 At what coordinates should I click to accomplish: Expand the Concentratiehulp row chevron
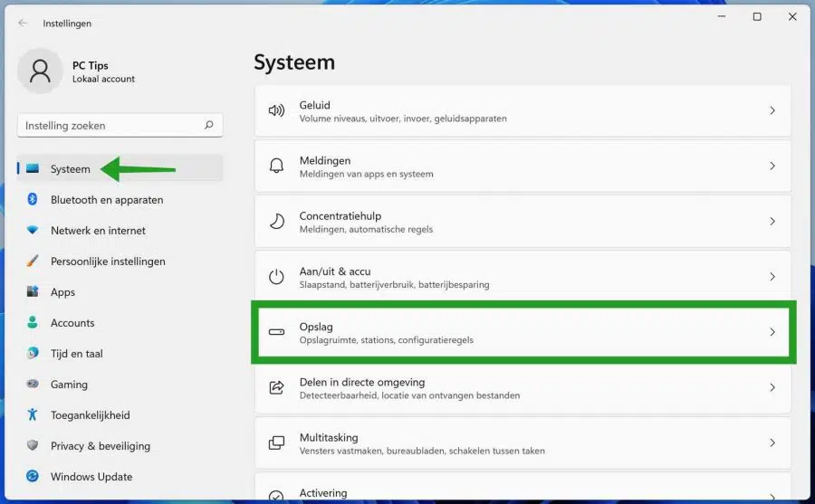pos(772,222)
